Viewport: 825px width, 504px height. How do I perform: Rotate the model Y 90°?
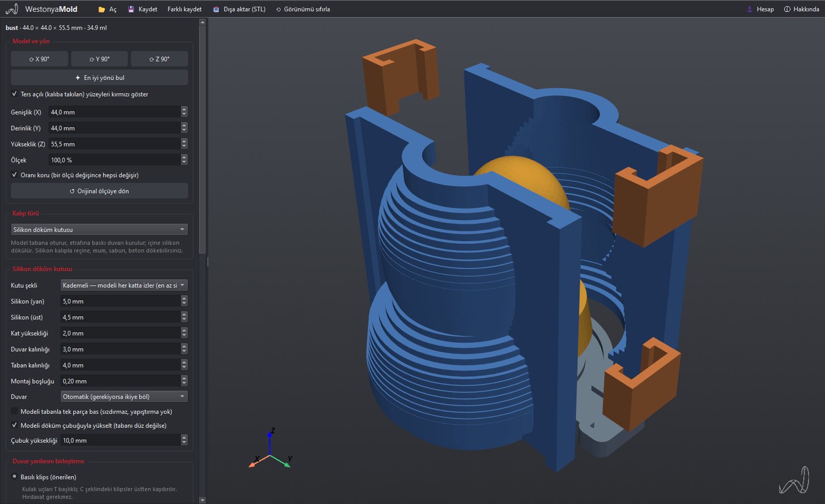(x=99, y=59)
